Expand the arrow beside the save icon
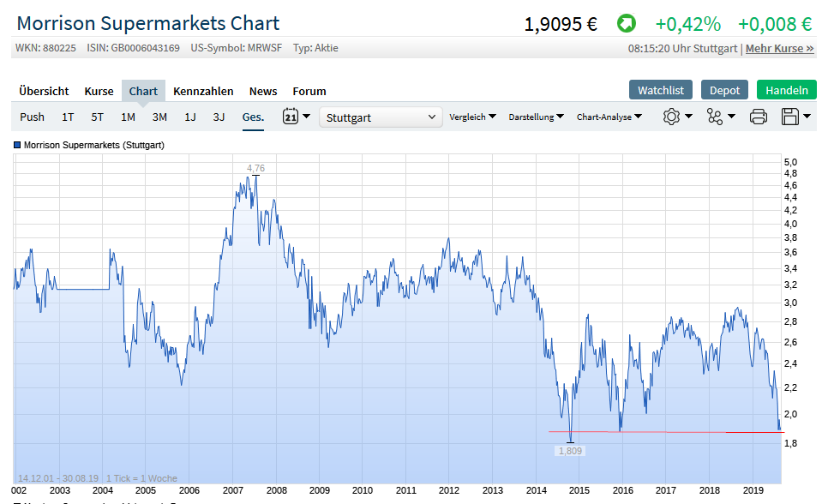Image resolution: width=822 pixels, height=504 pixels. (x=807, y=116)
